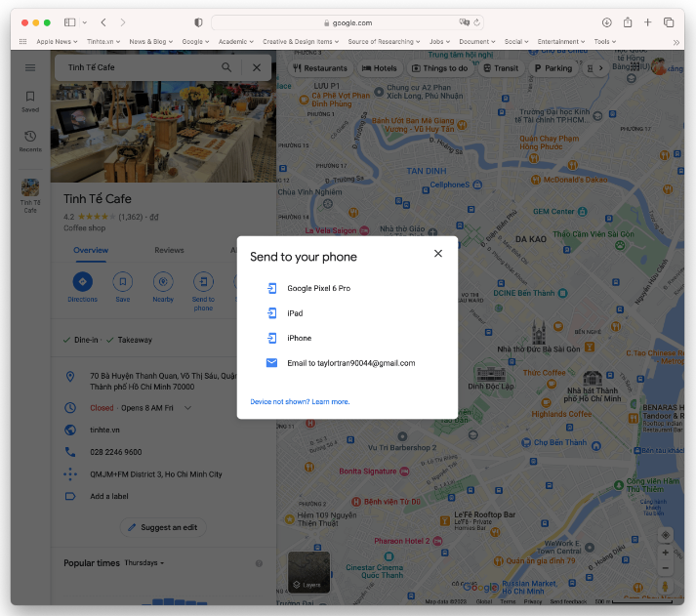Switch to the Overview tab
This screenshot has height=616, width=696.
91,251
